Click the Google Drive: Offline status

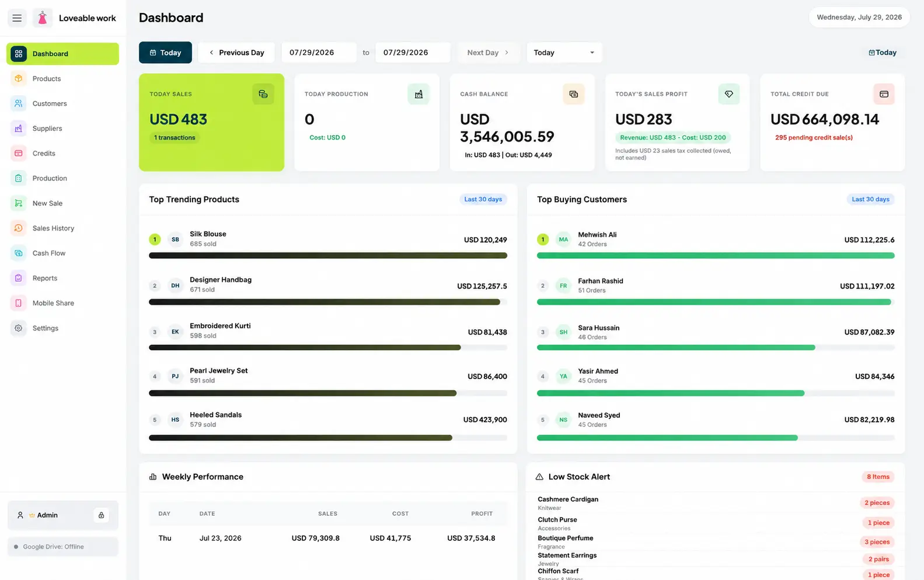point(62,547)
